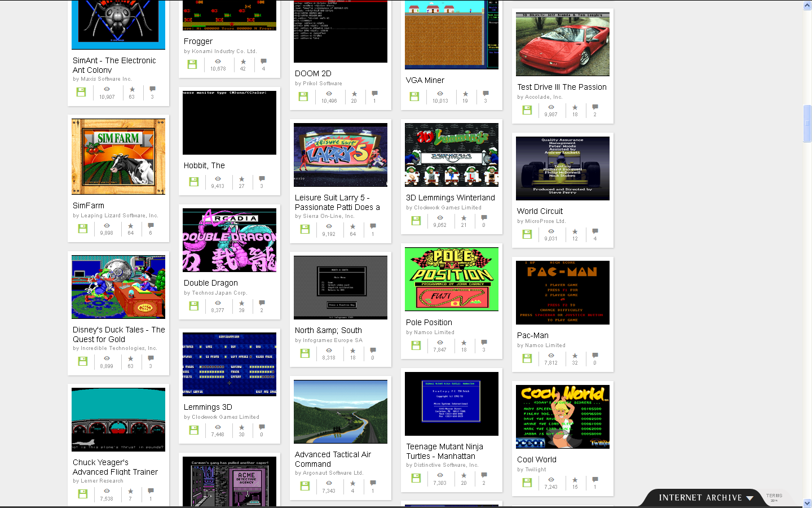The width and height of the screenshot is (812, 508).
Task: Click the floppy disk icon on Pole Position card
Action: pos(416,345)
